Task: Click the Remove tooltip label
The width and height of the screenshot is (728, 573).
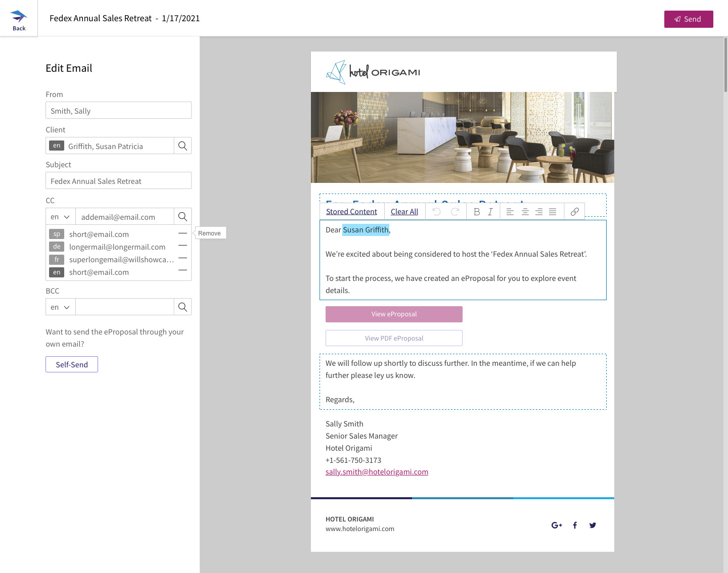Action: (209, 233)
